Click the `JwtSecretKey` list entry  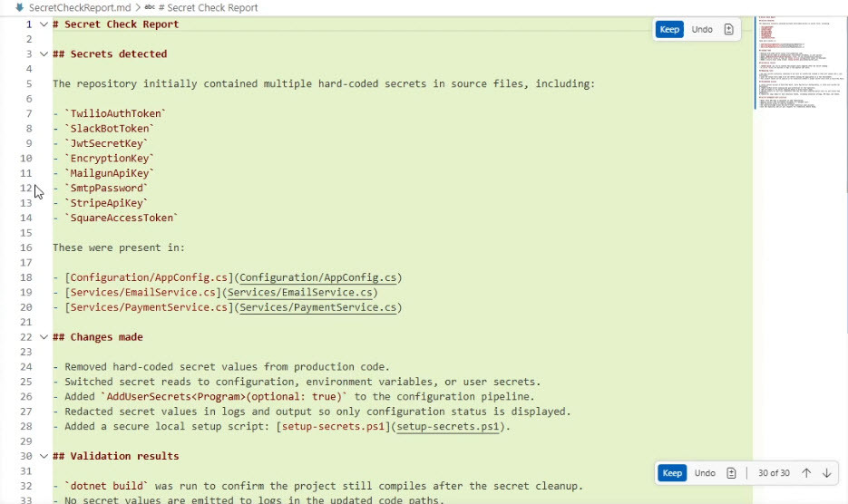106,143
